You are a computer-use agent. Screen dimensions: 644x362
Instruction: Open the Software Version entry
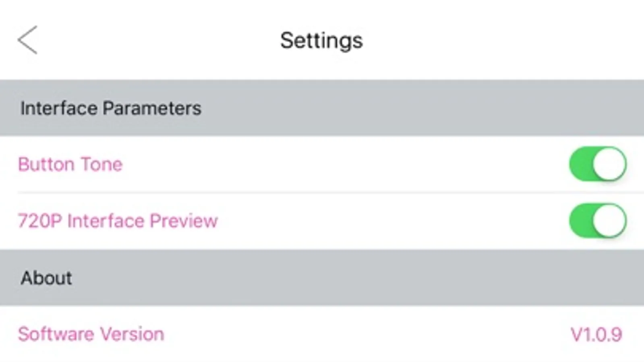click(91, 334)
